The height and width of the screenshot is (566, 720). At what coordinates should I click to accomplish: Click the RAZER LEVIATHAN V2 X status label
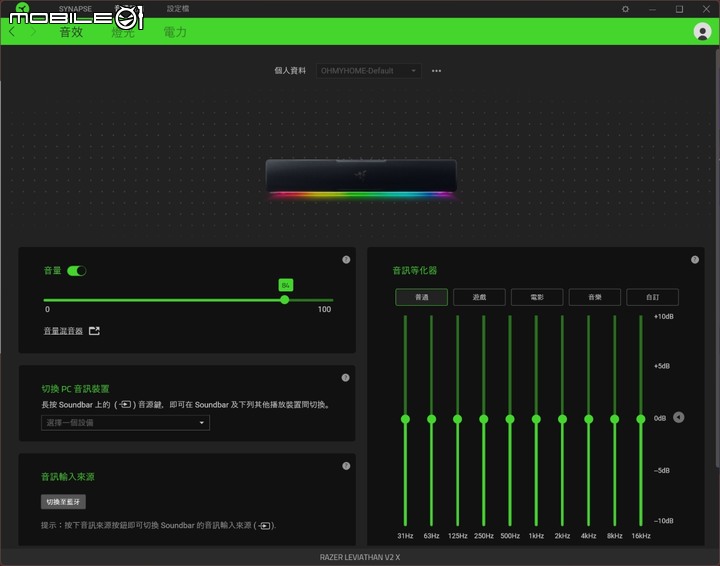pyautogui.click(x=360, y=557)
